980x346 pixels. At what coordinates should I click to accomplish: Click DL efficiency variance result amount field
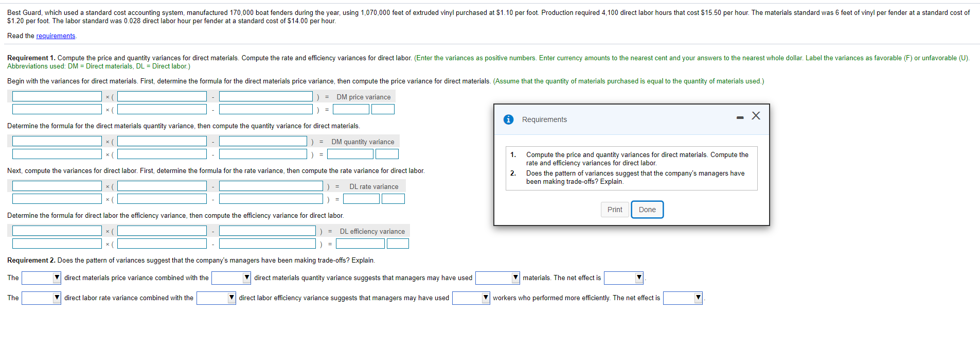360,244
